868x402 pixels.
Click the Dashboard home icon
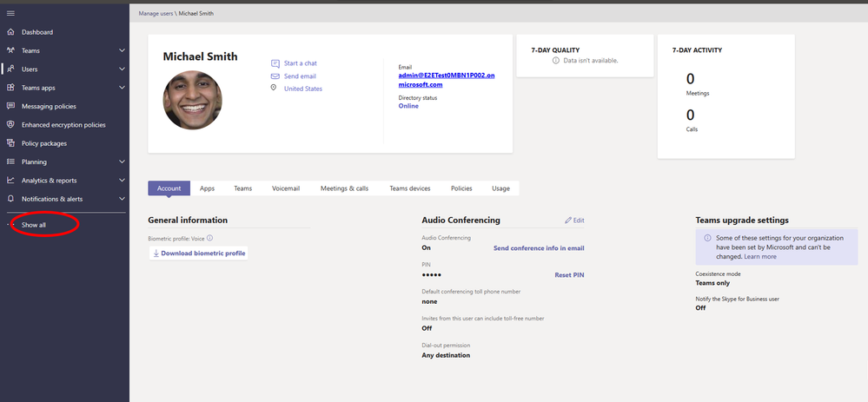tap(10, 32)
